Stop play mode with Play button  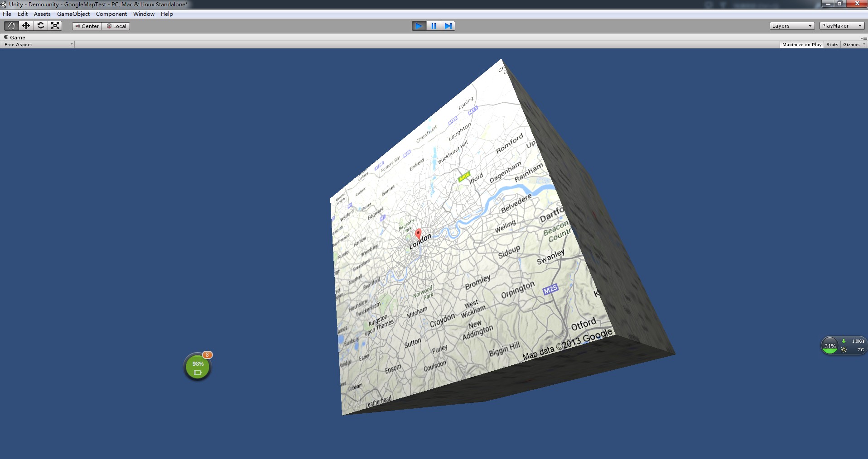pyautogui.click(x=419, y=26)
